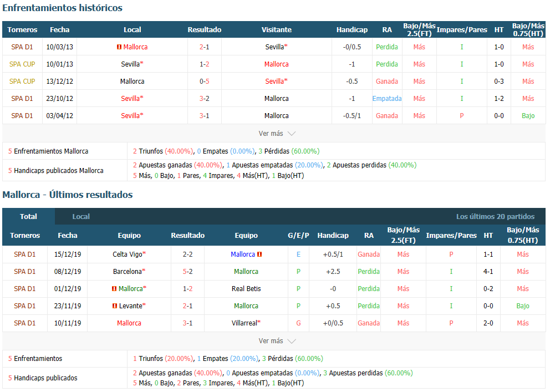
Task: Click red card icon before Mallorca on 01/12/19
Action: (114, 288)
